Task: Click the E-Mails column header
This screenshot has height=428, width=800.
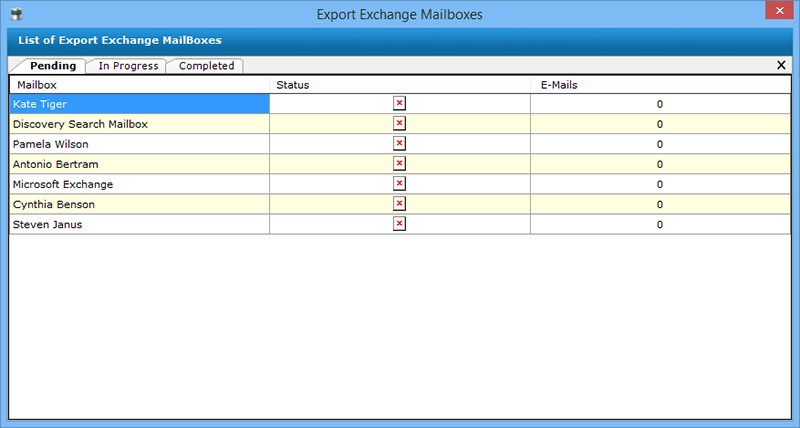Action: [x=660, y=85]
